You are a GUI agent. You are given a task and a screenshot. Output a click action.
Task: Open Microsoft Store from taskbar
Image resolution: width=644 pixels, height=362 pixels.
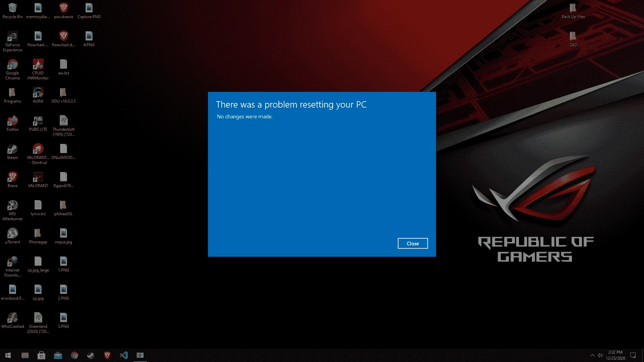coord(42,355)
